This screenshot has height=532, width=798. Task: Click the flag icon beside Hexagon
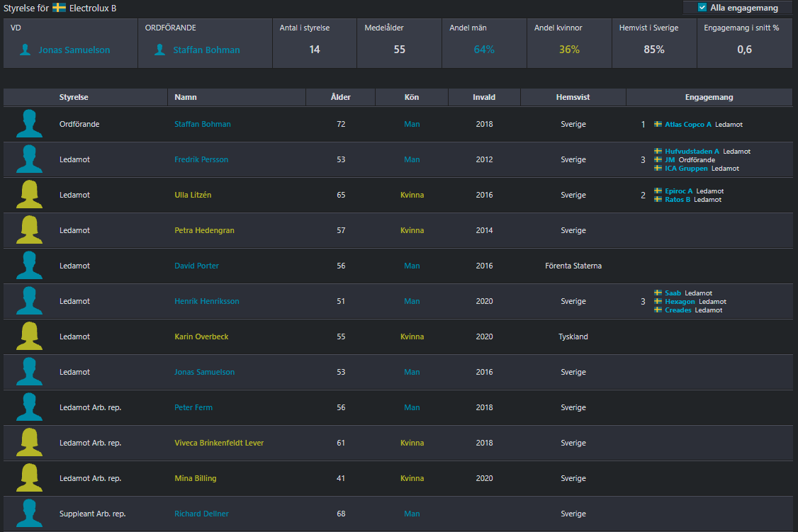[x=658, y=301]
